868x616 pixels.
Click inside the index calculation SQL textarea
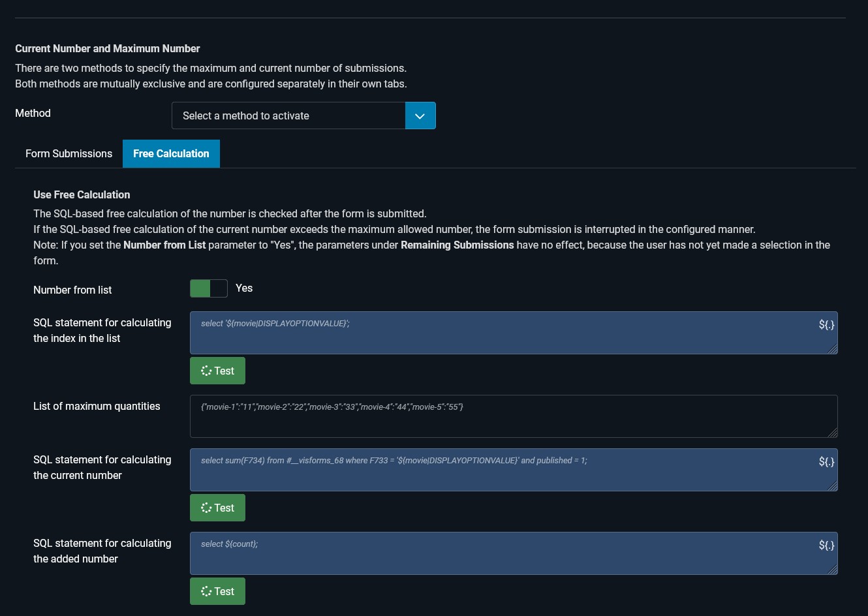click(457, 333)
